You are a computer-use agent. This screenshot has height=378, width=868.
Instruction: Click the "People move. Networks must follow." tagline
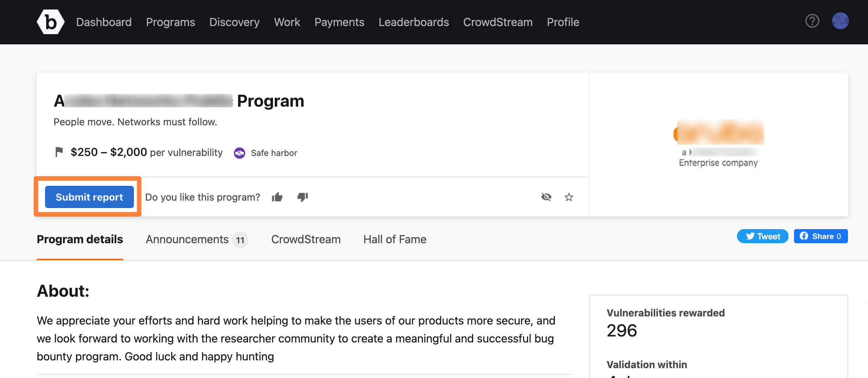tap(135, 122)
